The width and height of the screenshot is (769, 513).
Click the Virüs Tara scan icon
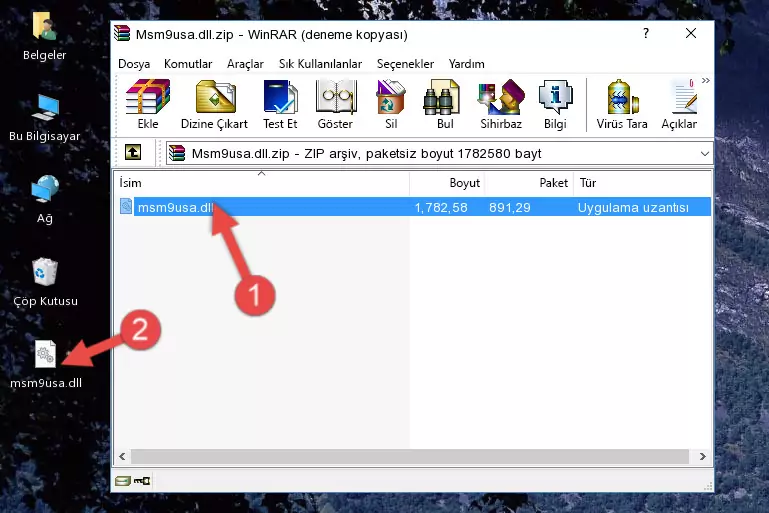pos(622,104)
